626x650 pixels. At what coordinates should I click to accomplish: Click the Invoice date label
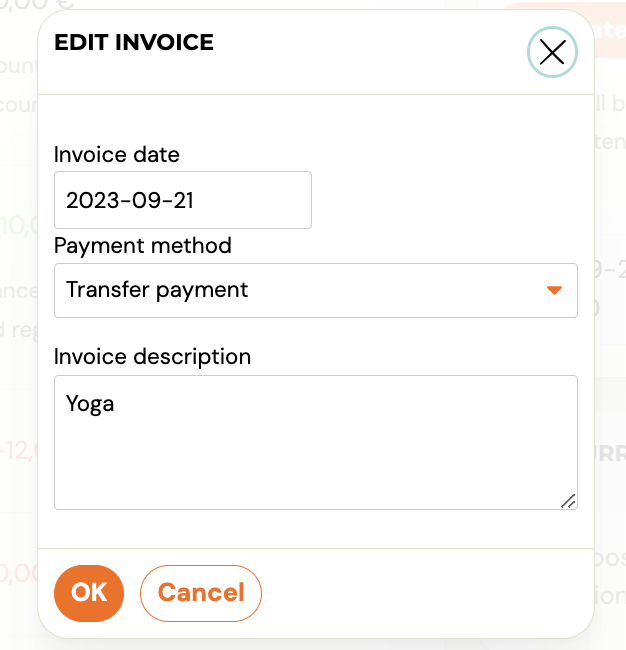[116, 155]
